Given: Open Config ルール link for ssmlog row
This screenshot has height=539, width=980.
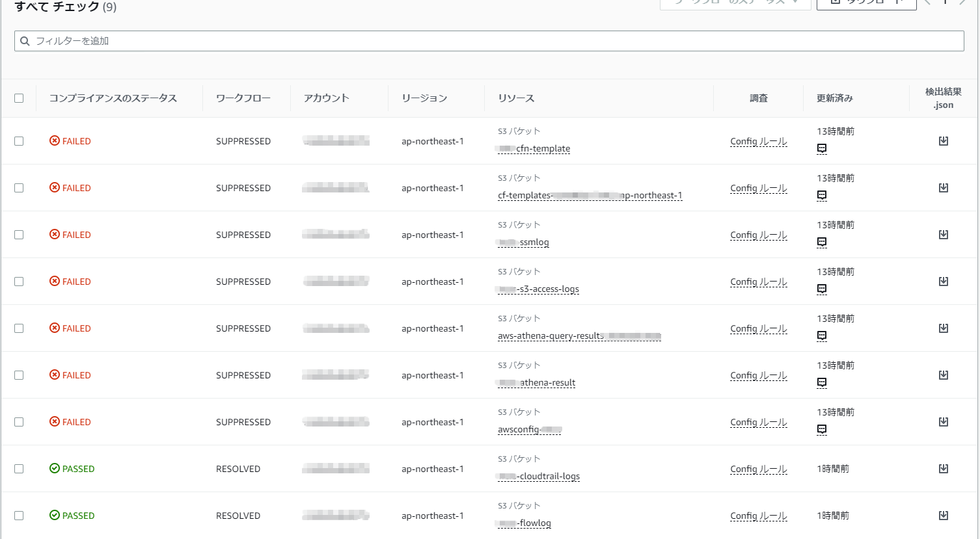Looking at the screenshot, I should pyautogui.click(x=759, y=235).
